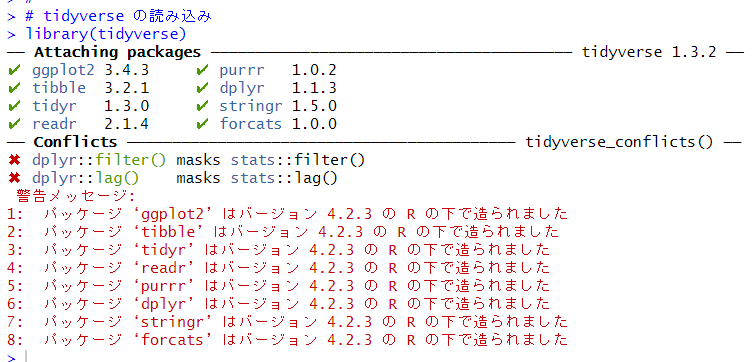Click the tidyr version '1.3.0'
Screen dimensions: 753x362
point(127,106)
